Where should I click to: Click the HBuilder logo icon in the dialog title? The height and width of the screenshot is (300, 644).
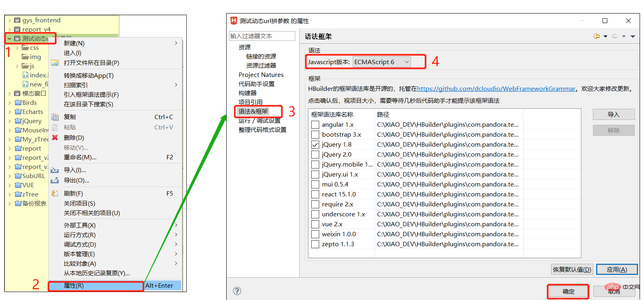[234, 21]
